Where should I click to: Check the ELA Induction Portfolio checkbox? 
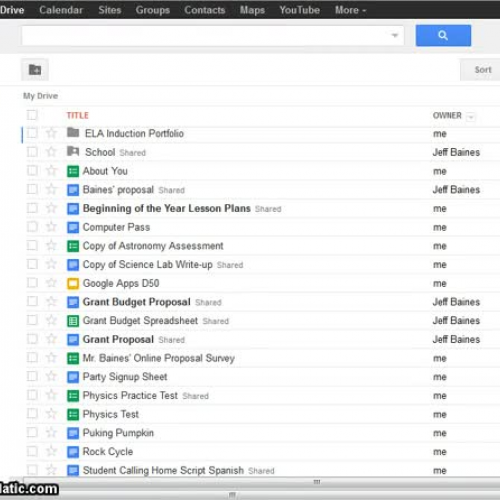32,133
